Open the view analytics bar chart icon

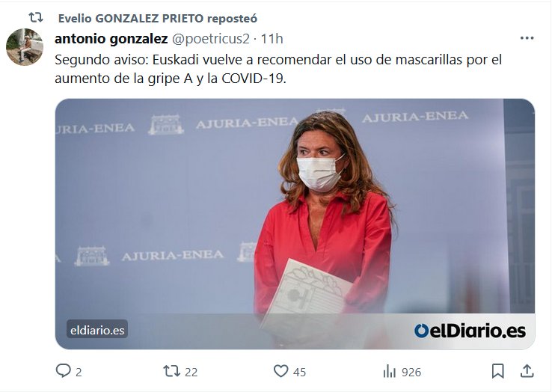pyautogui.click(x=390, y=371)
